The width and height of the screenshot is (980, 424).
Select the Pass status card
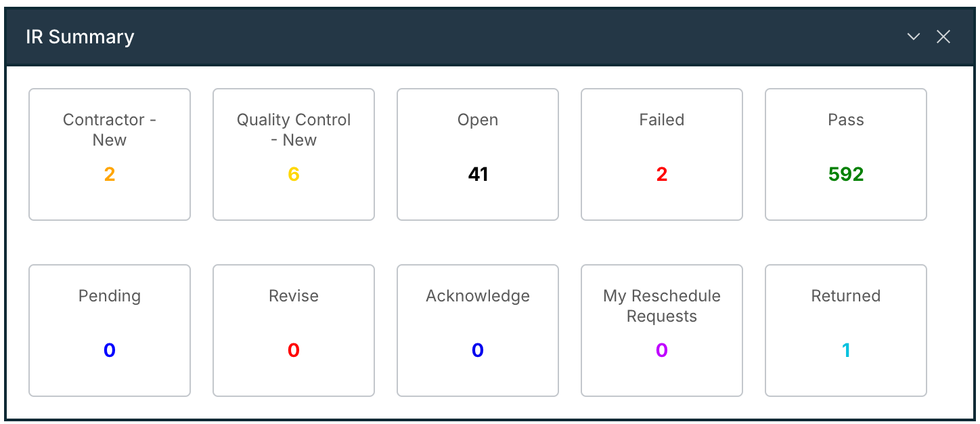point(846,154)
